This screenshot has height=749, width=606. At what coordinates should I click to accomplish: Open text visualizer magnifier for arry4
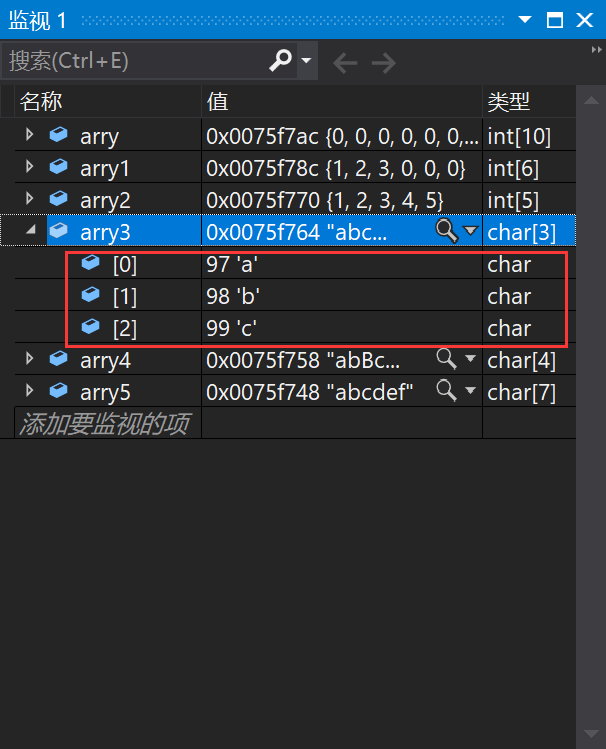tap(447, 359)
